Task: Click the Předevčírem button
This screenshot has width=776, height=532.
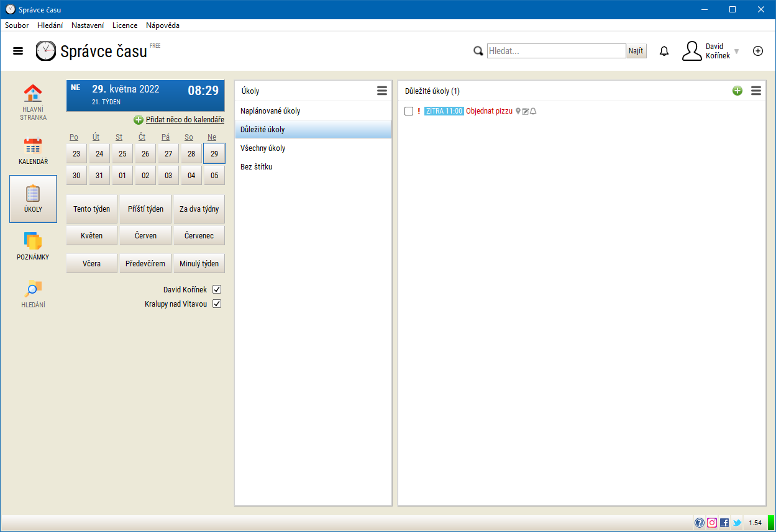Action: pyautogui.click(x=145, y=263)
